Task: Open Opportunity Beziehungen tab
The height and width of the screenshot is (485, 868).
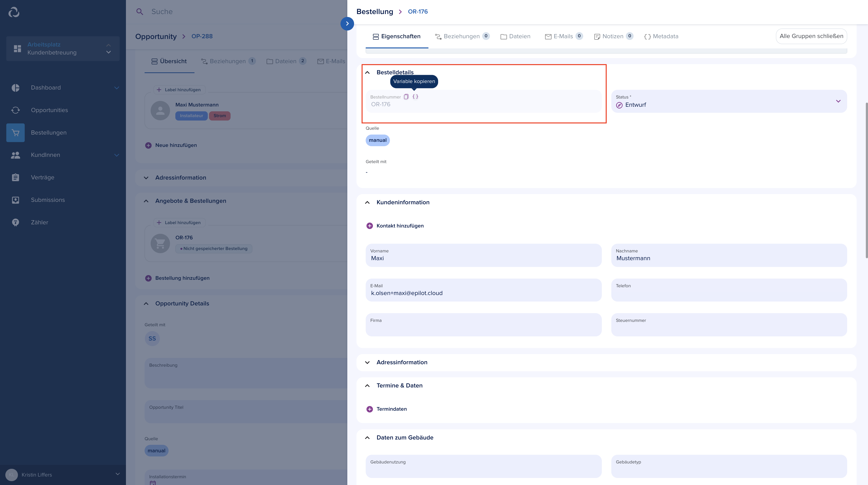Action: click(228, 61)
